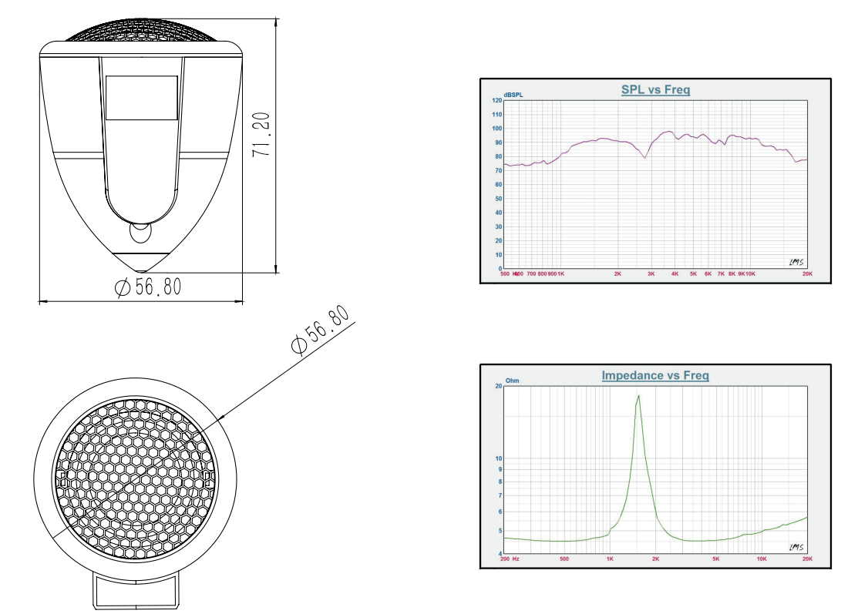Select the honeycomb grille in the top-view drawing

(135, 478)
